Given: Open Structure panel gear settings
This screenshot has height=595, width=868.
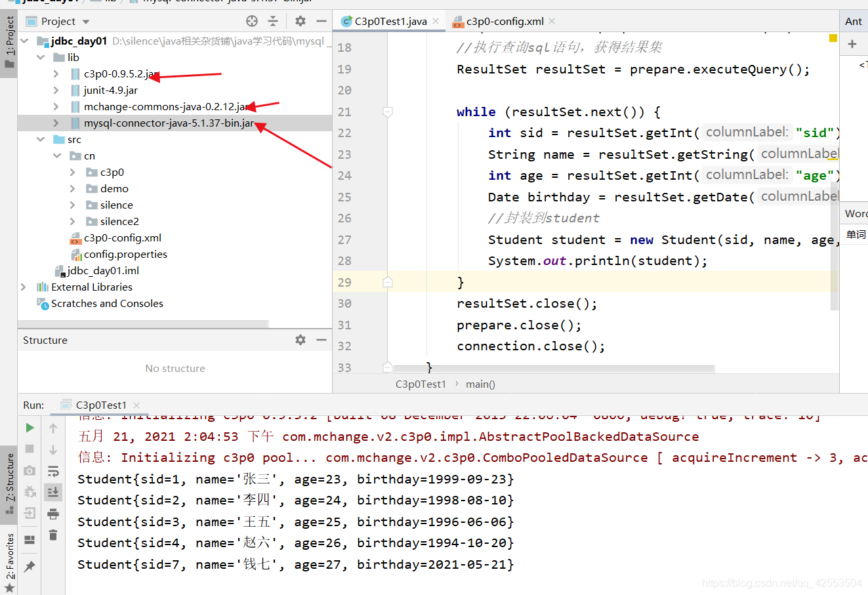Looking at the screenshot, I should click(300, 340).
